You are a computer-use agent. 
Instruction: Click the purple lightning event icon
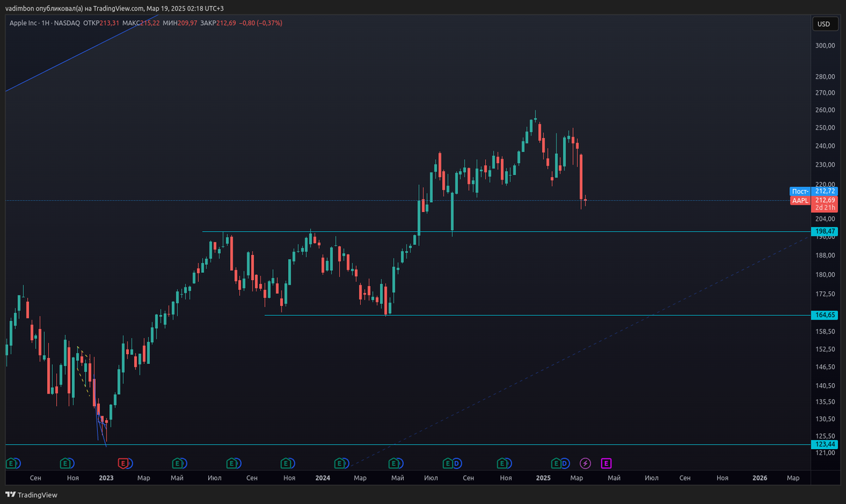[x=585, y=463]
